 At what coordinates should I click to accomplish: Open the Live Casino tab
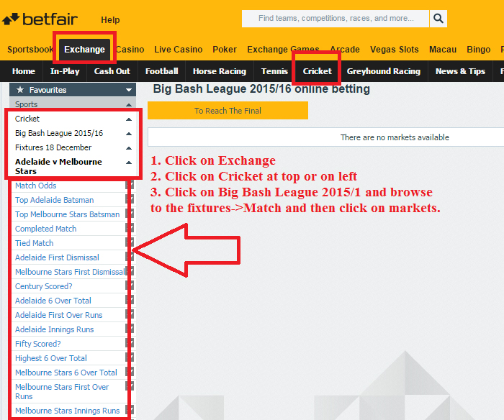point(178,50)
